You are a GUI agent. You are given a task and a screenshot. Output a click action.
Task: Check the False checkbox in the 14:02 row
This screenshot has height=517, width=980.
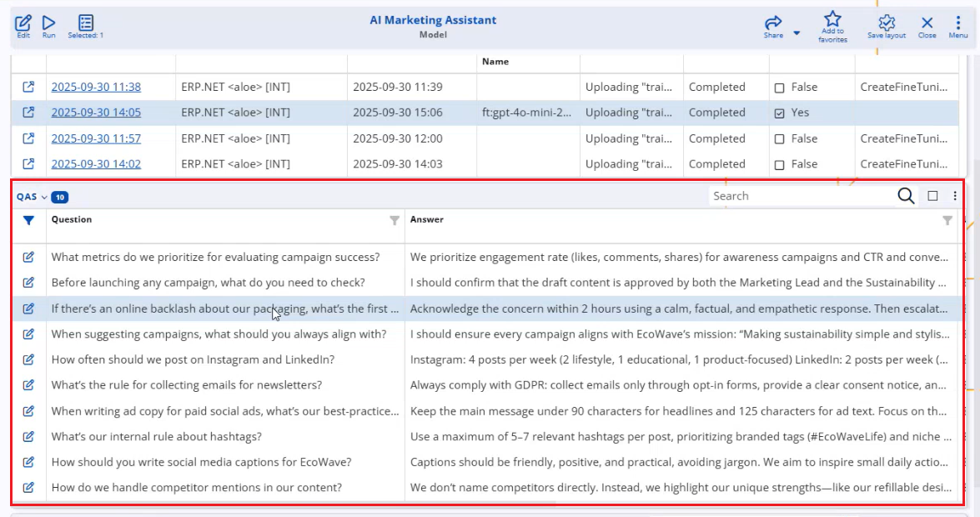coord(780,164)
